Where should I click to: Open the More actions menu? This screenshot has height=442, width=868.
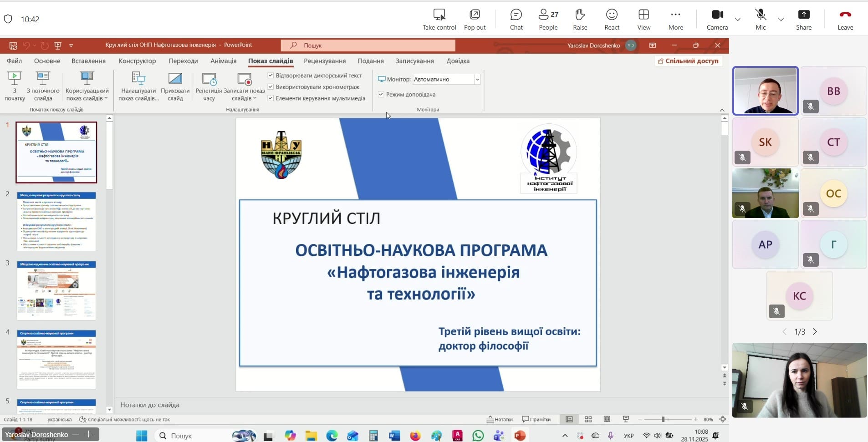coord(675,20)
